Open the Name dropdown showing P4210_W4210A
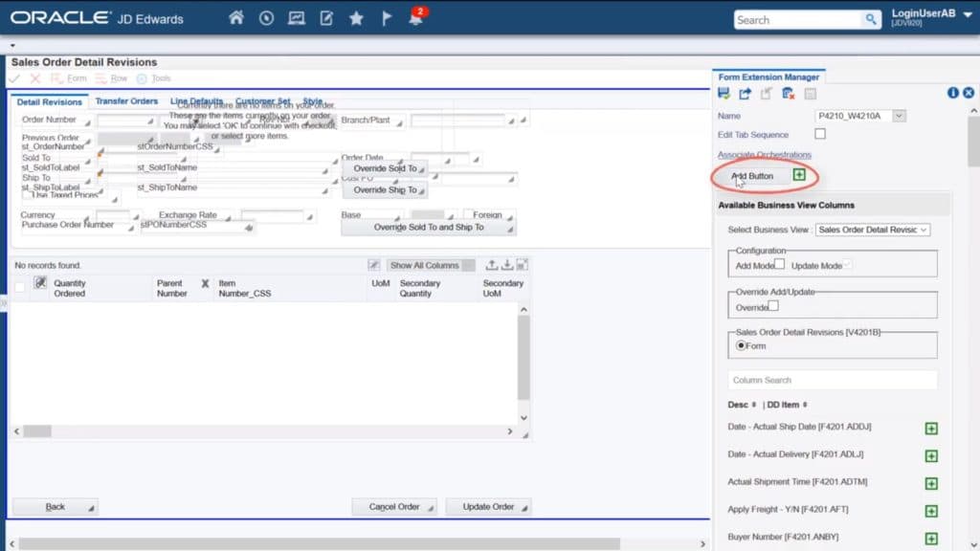980x551 pixels. coord(898,115)
